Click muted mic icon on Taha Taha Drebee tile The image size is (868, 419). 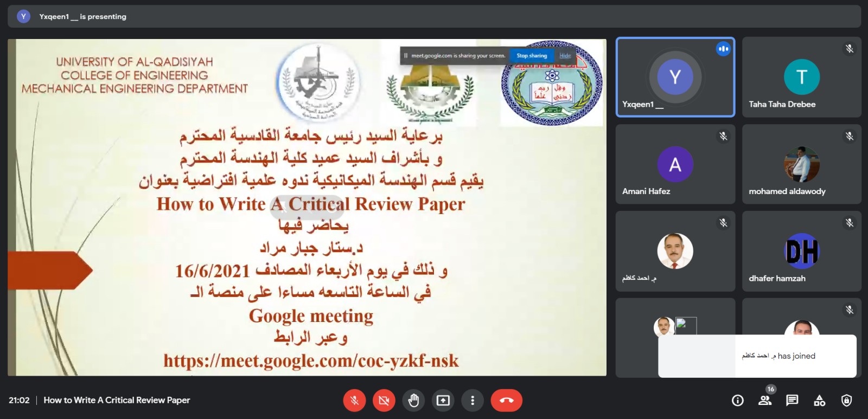tap(850, 49)
